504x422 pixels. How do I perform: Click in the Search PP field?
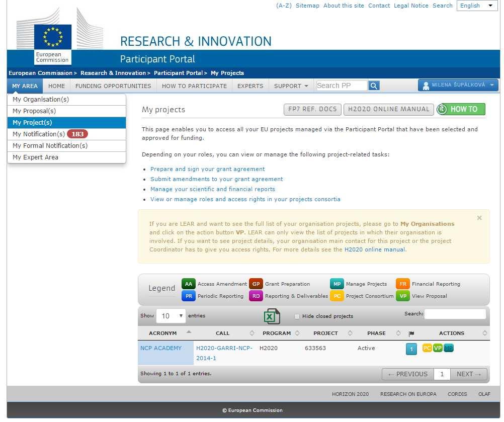(342, 86)
